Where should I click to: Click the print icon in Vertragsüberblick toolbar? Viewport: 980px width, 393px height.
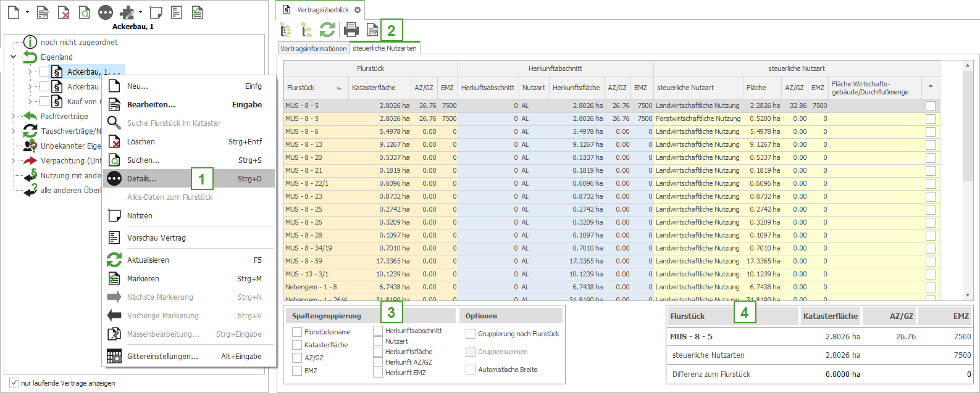(351, 29)
